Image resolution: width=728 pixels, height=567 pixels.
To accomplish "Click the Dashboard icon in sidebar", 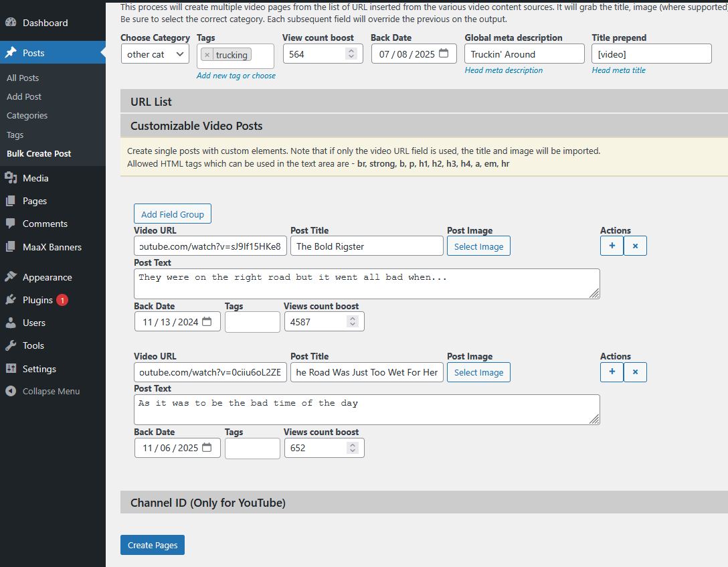I will tap(11, 23).
